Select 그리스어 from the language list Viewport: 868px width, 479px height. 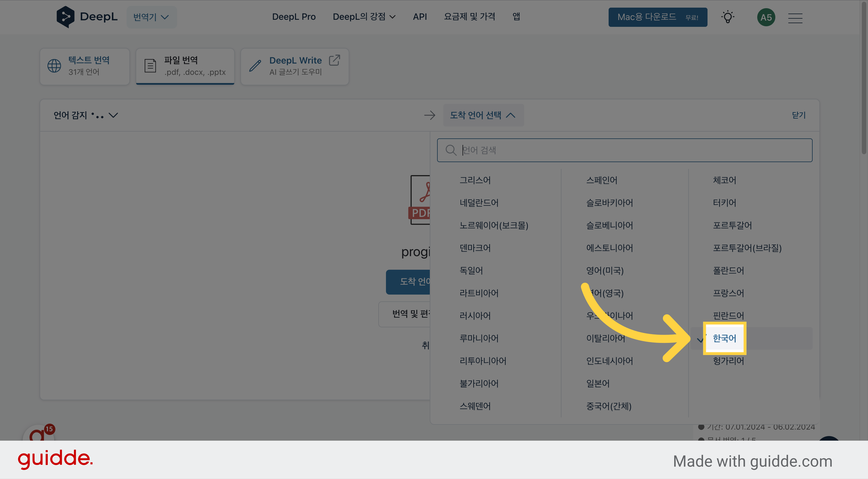(x=475, y=180)
